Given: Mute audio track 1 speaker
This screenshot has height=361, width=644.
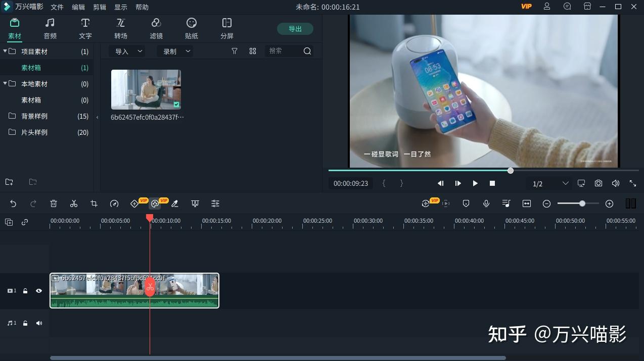Looking at the screenshot, I should pyautogui.click(x=39, y=323).
